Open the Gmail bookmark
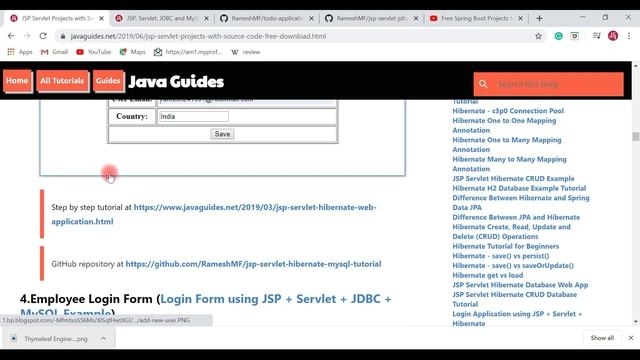 [x=54, y=52]
